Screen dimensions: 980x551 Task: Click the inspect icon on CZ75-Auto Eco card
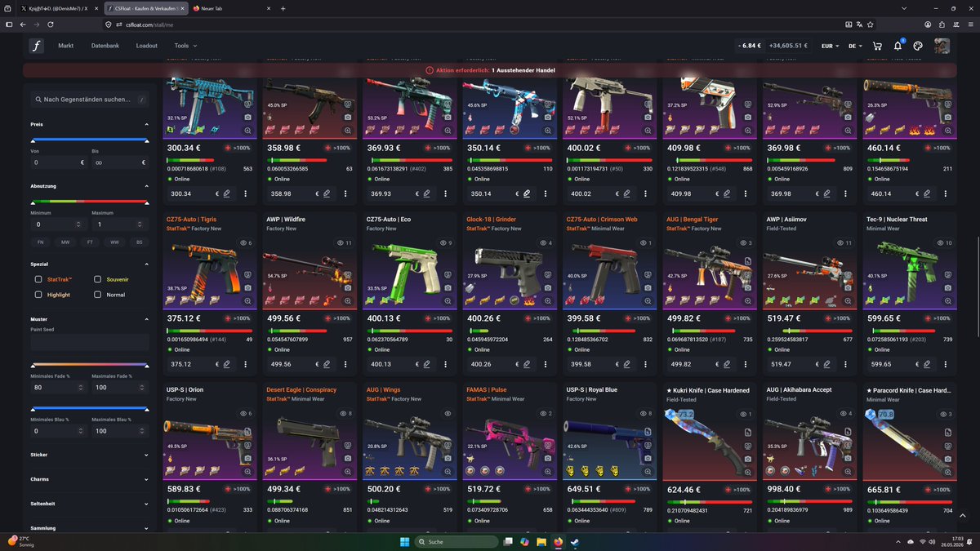tap(448, 275)
